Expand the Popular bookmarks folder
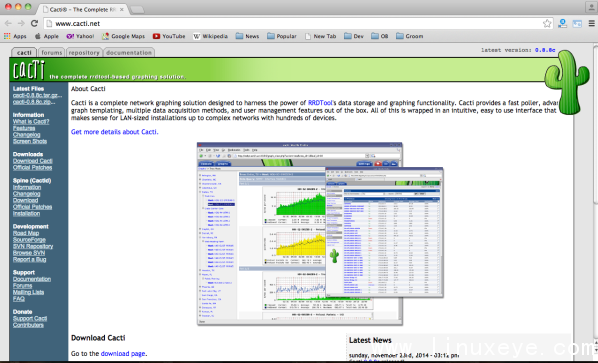 click(281, 36)
